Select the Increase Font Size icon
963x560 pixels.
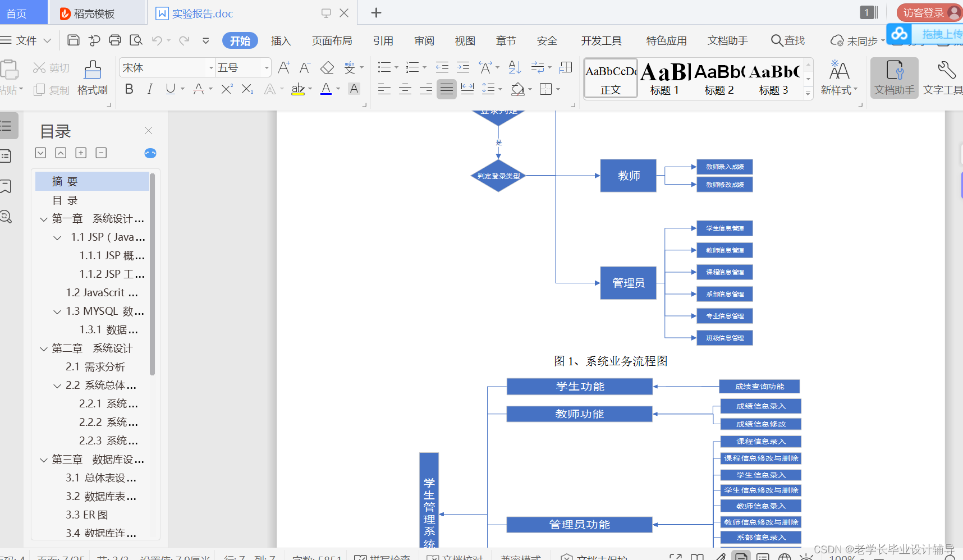282,67
